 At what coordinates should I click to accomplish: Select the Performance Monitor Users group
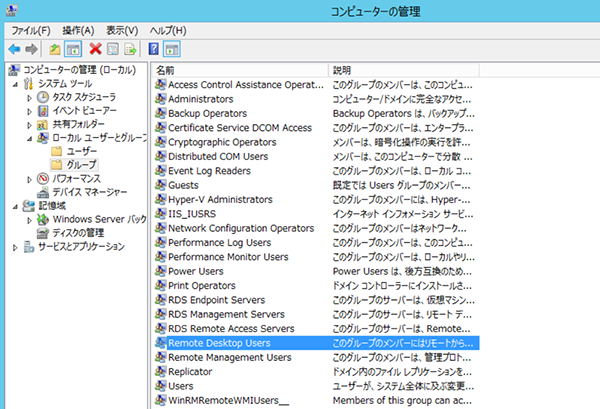pos(228,257)
